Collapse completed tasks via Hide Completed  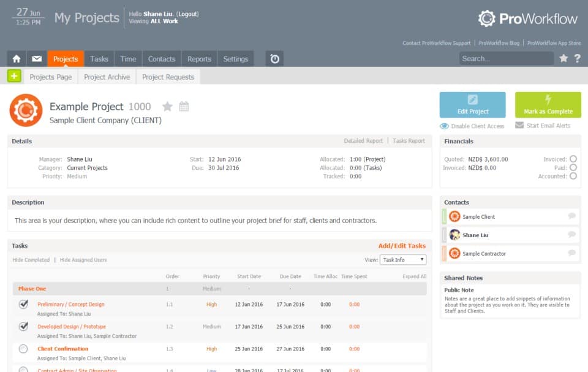point(30,259)
